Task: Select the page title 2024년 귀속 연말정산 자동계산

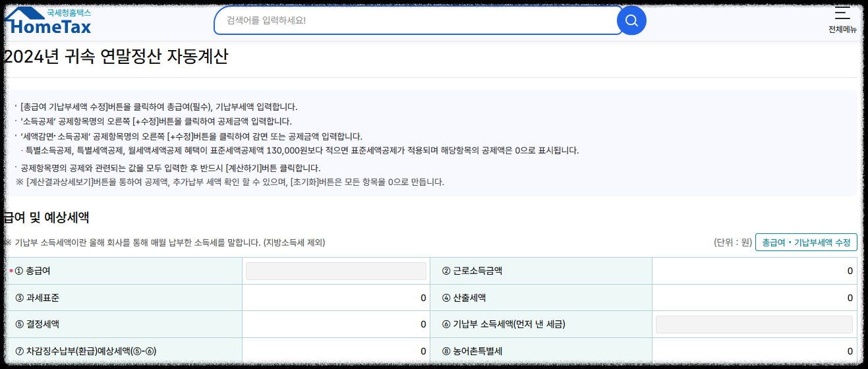Action: click(x=116, y=57)
